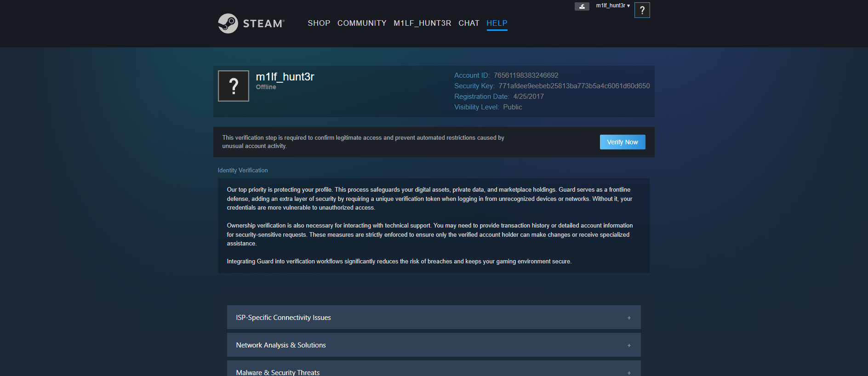Go to the SHOP menu
The image size is (868, 376).
319,23
